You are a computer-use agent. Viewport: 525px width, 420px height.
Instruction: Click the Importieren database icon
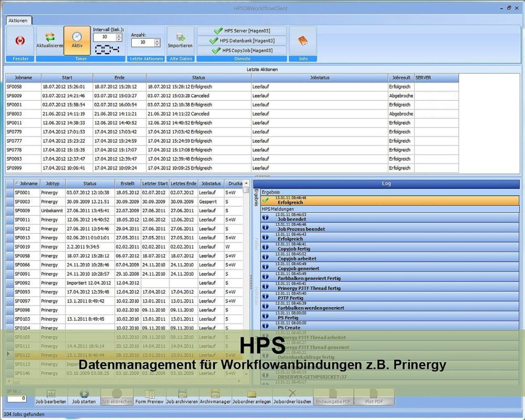[x=180, y=37]
